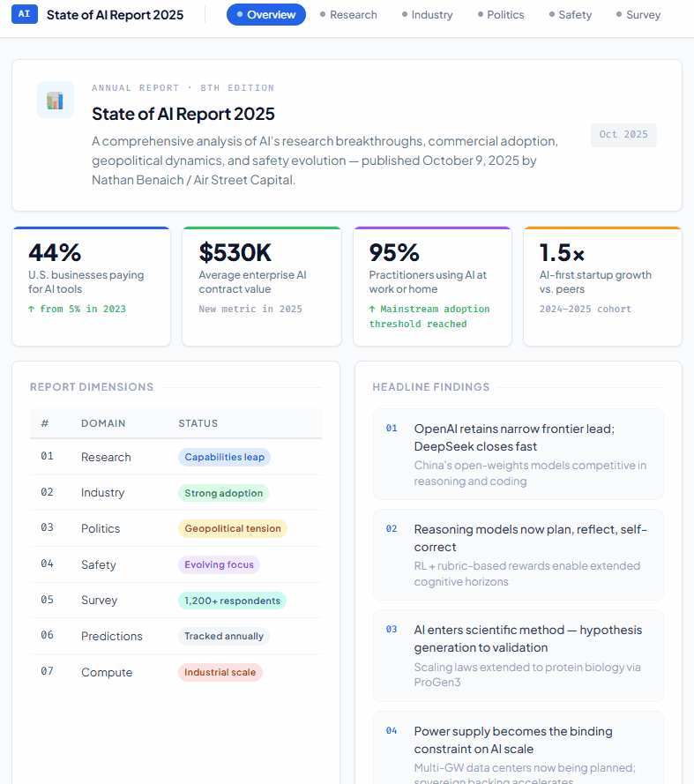Viewport: 694px width, 784px height.
Task: Click the Geopolitical tension status pill
Action: [233, 528]
